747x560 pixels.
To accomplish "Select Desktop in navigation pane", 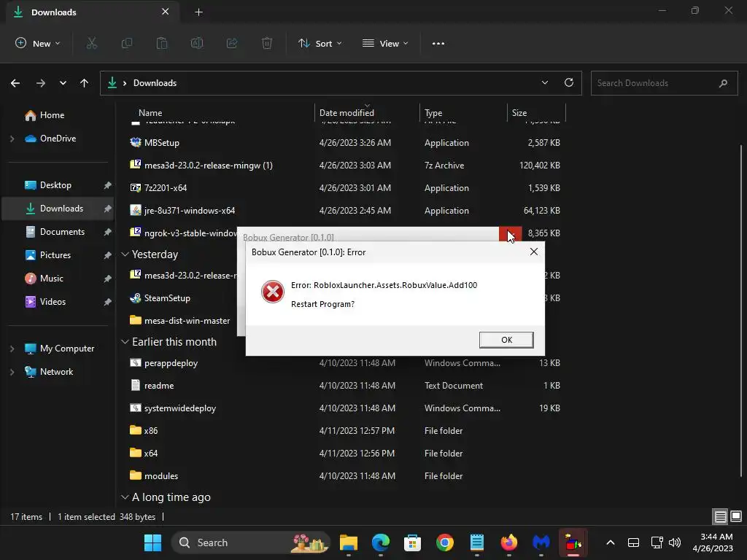I will (x=58, y=185).
